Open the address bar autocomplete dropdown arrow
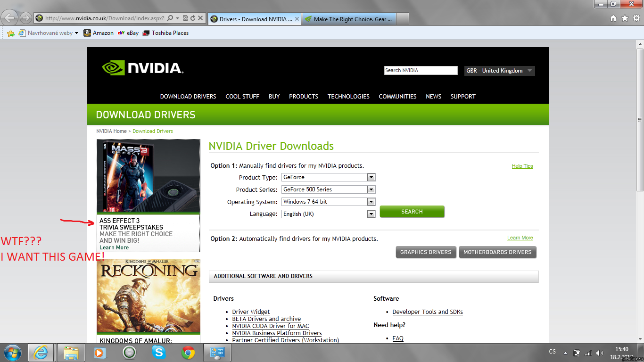The width and height of the screenshot is (644, 362). click(x=177, y=18)
